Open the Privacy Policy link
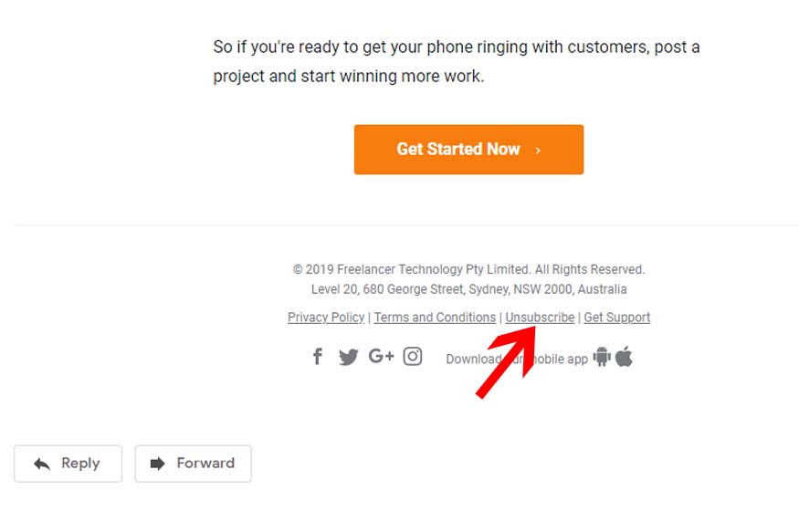 326,318
